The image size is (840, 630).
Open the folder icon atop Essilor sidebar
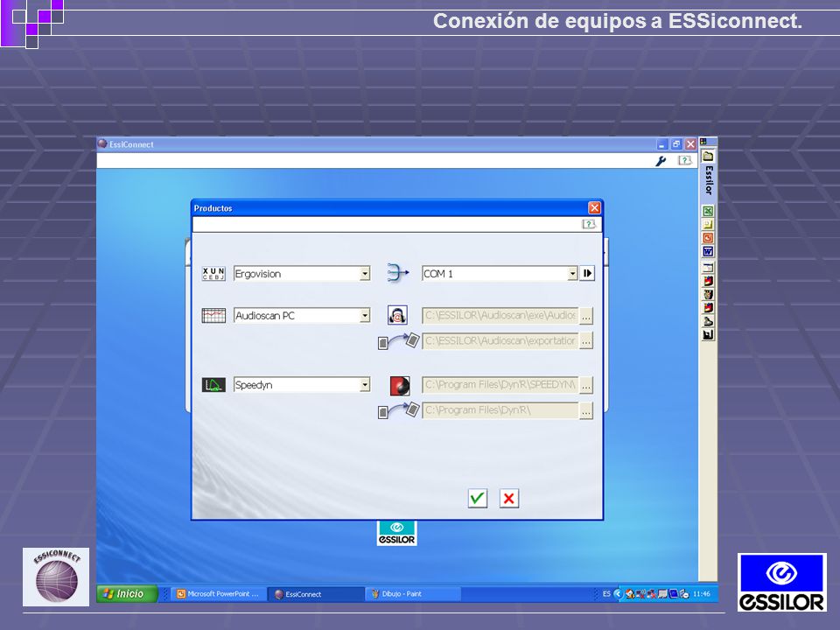point(708,156)
